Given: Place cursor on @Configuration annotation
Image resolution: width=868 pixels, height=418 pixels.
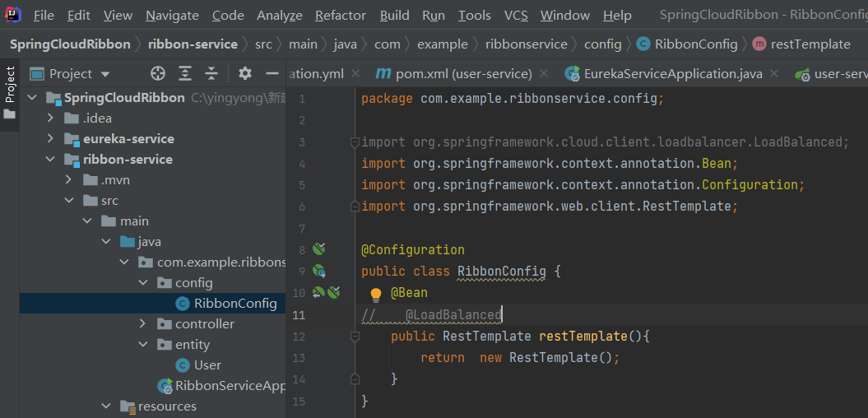Looking at the screenshot, I should (x=413, y=250).
